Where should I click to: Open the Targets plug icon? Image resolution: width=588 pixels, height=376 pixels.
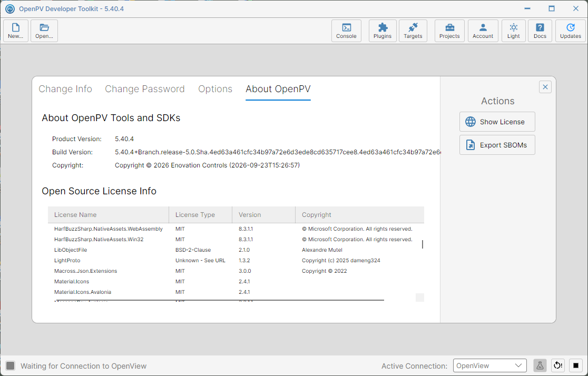413,31
